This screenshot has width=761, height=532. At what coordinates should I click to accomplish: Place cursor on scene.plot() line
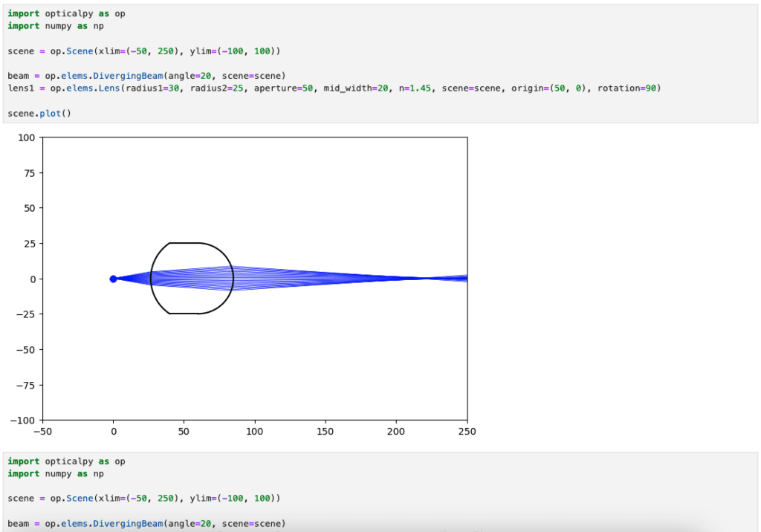(39, 113)
